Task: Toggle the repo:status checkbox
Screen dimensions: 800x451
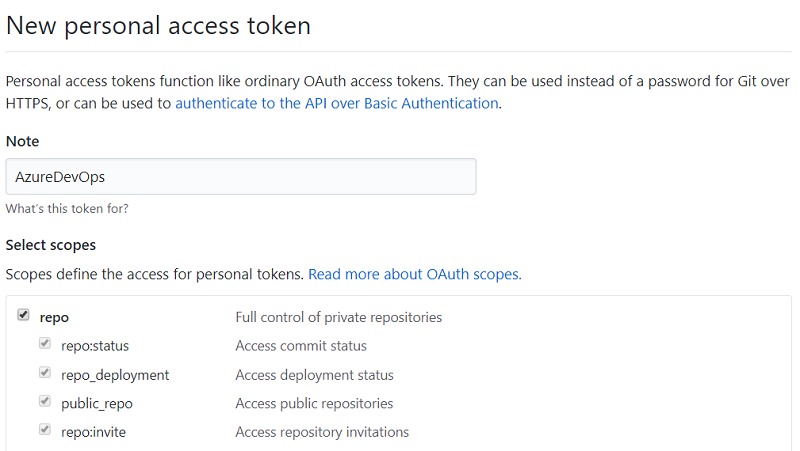Action: click(x=44, y=345)
